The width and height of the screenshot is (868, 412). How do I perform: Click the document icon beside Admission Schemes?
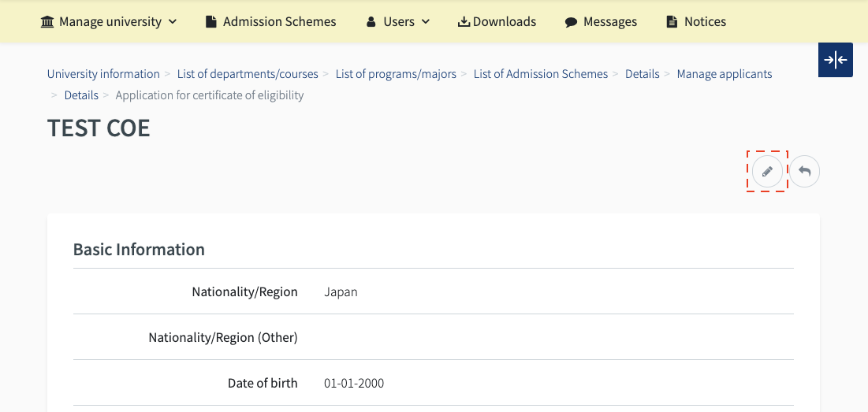click(210, 22)
